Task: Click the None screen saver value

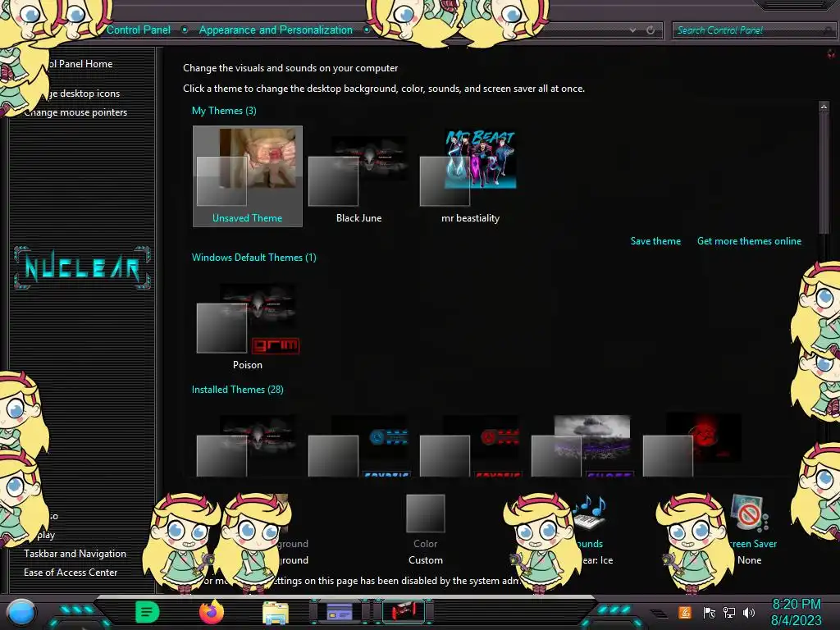Action: coord(749,559)
